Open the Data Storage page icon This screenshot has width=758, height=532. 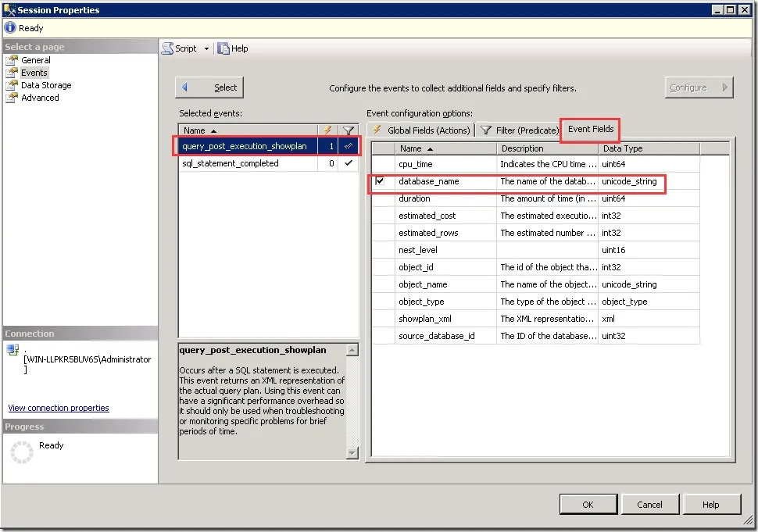12,85
